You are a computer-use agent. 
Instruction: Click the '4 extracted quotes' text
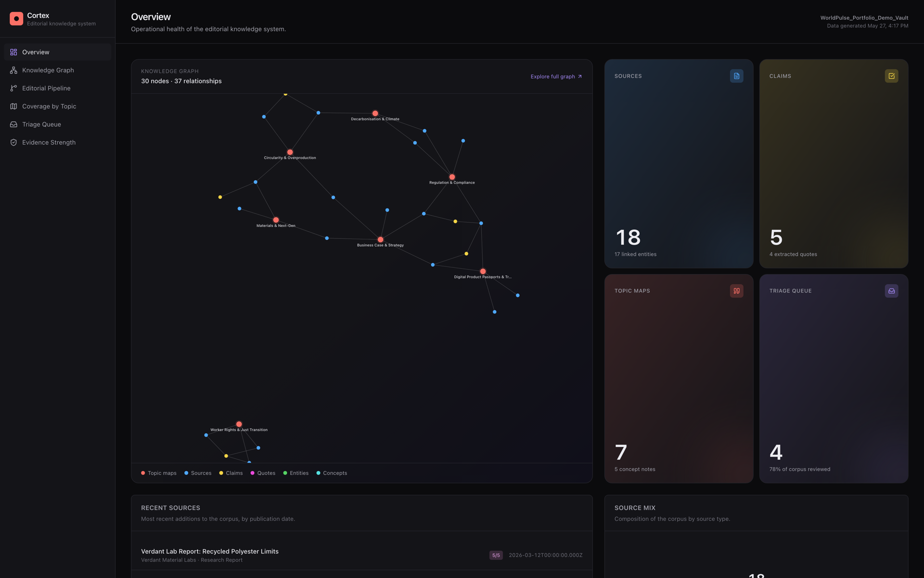[793, 254]
